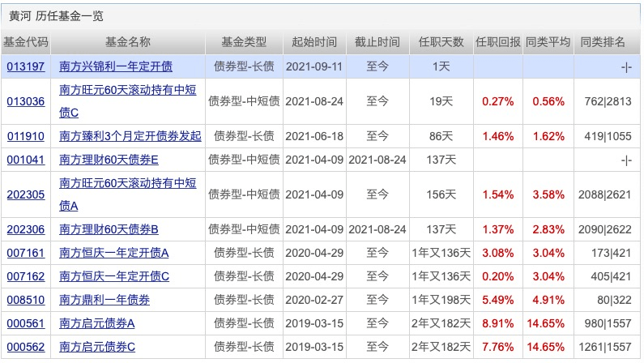Select tenure return 3.08% value
This screenshot has width=644, height=363.
[x=498, y=253]
